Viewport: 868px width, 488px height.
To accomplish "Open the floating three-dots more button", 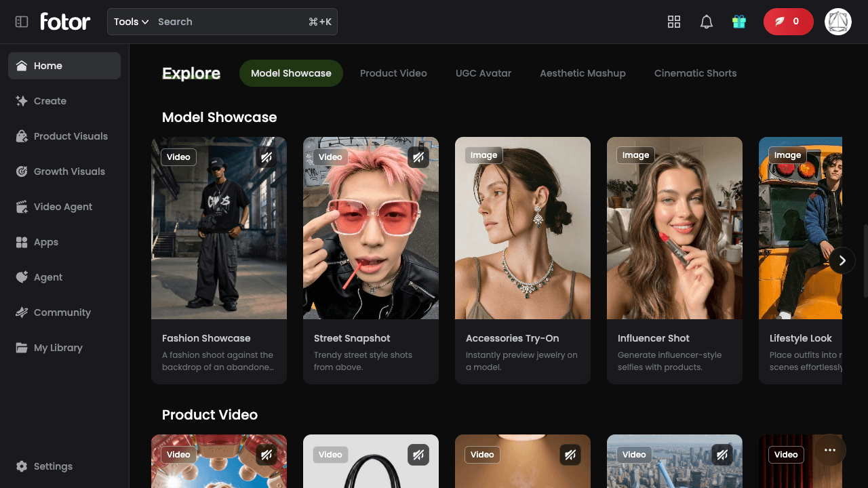I will pyautogui.click(x=830, y=450).
